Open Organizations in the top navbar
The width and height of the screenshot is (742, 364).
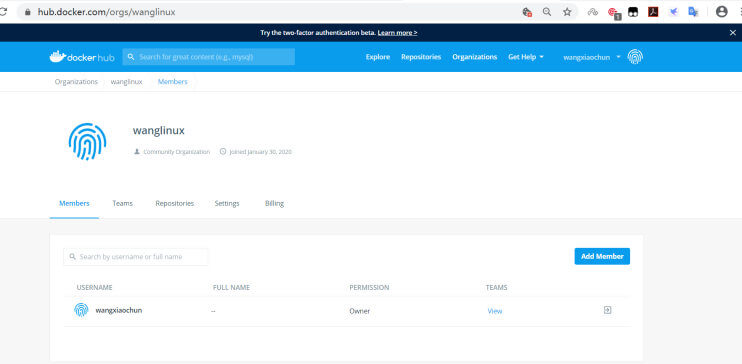click(x=475, y=57)
